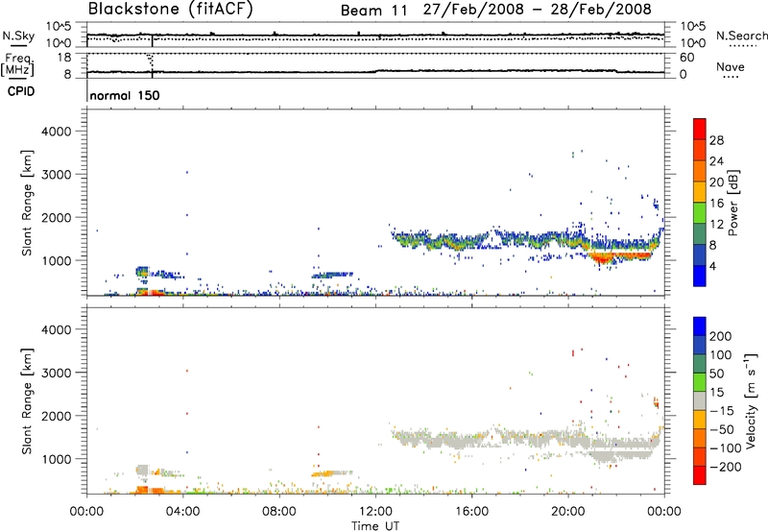Click the "4" tick on the power color bar
768x532 pixels.
click(x=712, y=266)
